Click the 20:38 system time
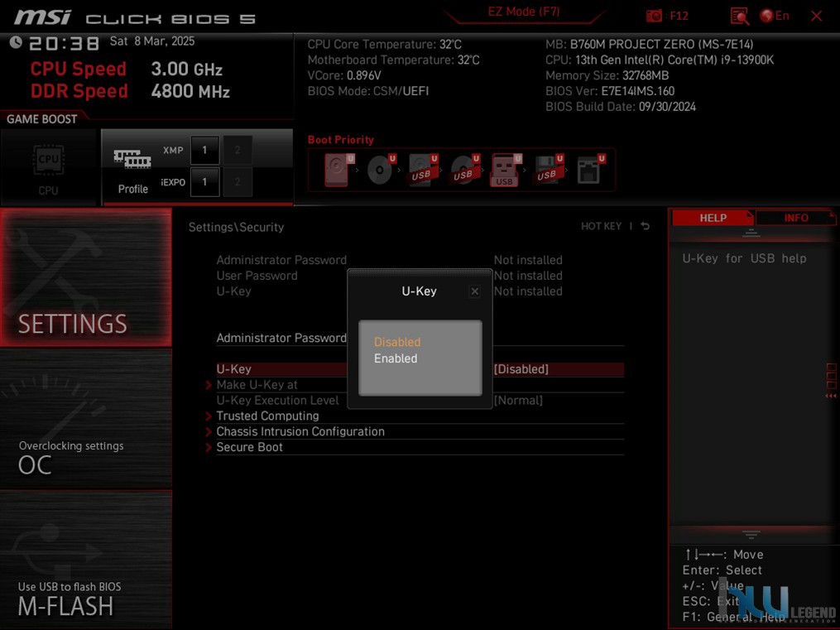This screenshot has width=840, height=630. [x=64, y=43]
